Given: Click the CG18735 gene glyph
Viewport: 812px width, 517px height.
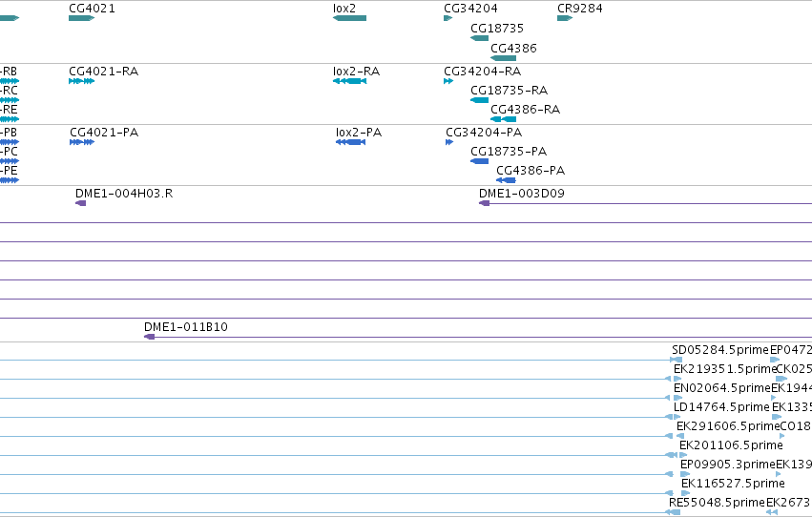Looking at the screenshot, I should [x=480, y=38].
